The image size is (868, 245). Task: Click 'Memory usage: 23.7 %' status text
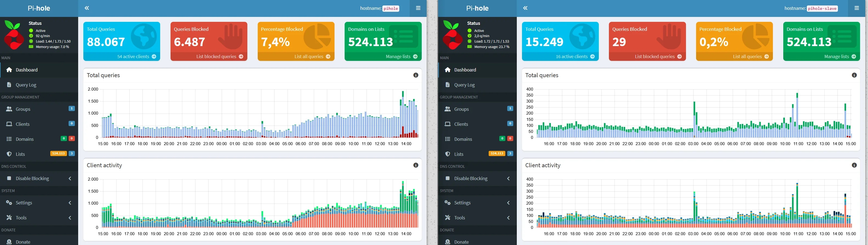[x=492, y=47]
